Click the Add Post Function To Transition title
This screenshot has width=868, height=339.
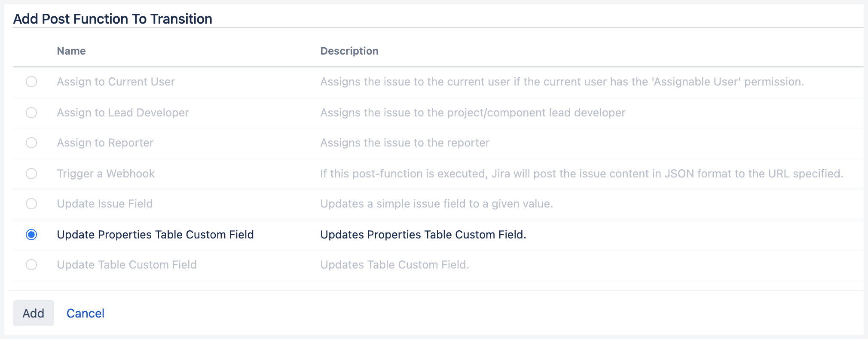(113, 18)
